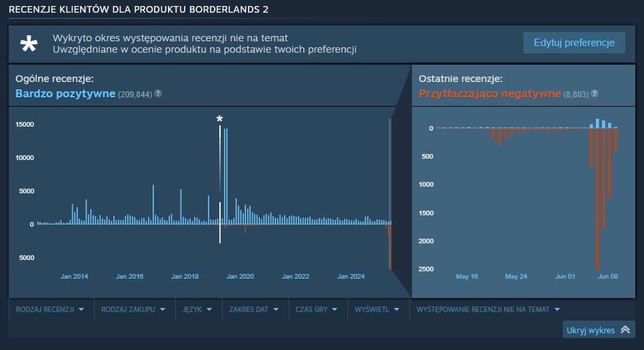Click the 10000 y-axis value
The image size is (644, 350).
click(25, 158)
